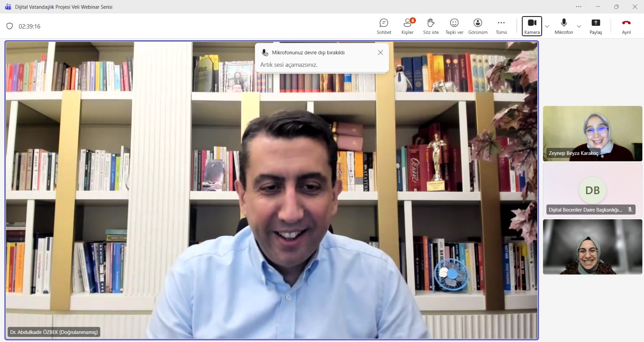644x342 pixels.
Task: Share screen with Paylaş
Action: tap(596, 26)
